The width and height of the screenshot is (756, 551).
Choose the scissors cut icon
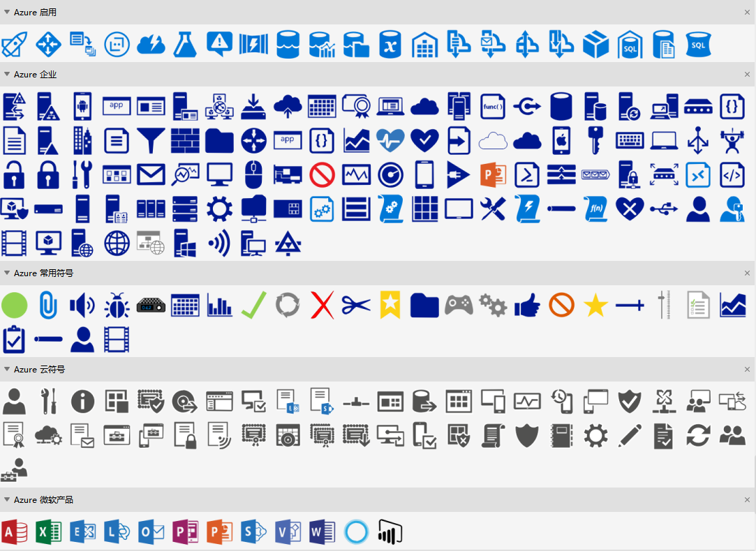click(x=356, y=305)
